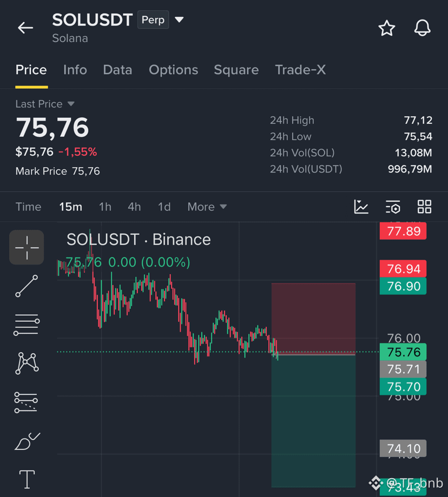Screen dimensions: 448x497
Task: Select the brush drawing tool
Action: pyautogui.click(x=27, y=441)
